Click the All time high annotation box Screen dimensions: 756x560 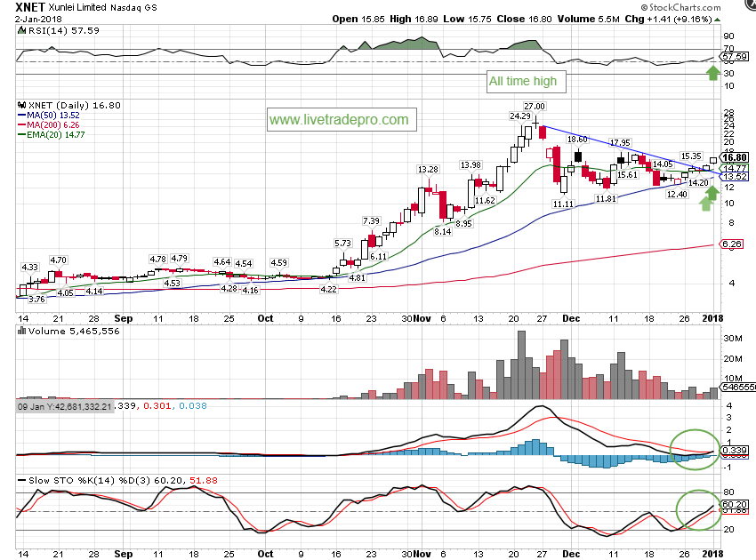pos(523,82)
